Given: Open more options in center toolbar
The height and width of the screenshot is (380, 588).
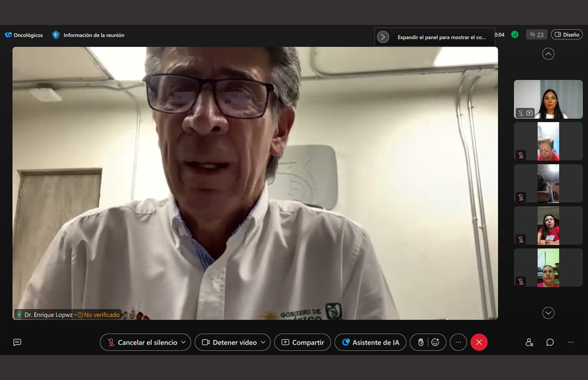Looking at the screenshot, I should (458, 342).
